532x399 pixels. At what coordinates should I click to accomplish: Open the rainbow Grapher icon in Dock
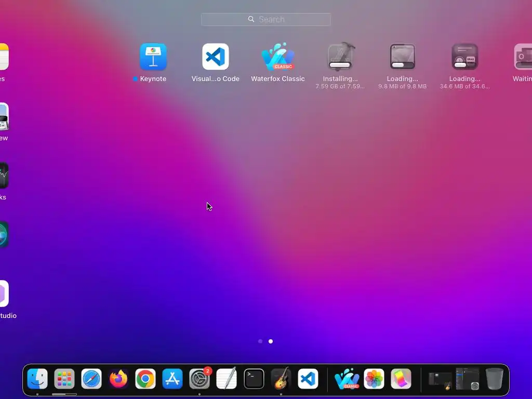401,379
